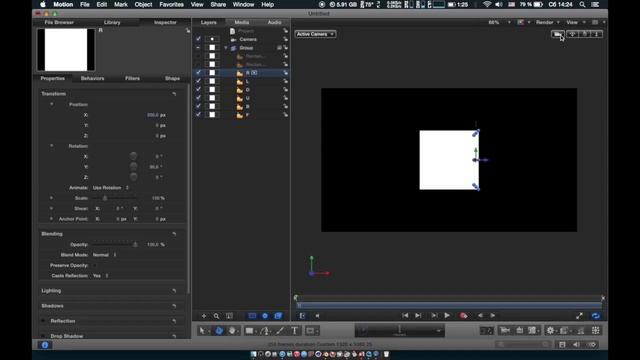Click the orbit 3D view tool

(x=584, y=34)
